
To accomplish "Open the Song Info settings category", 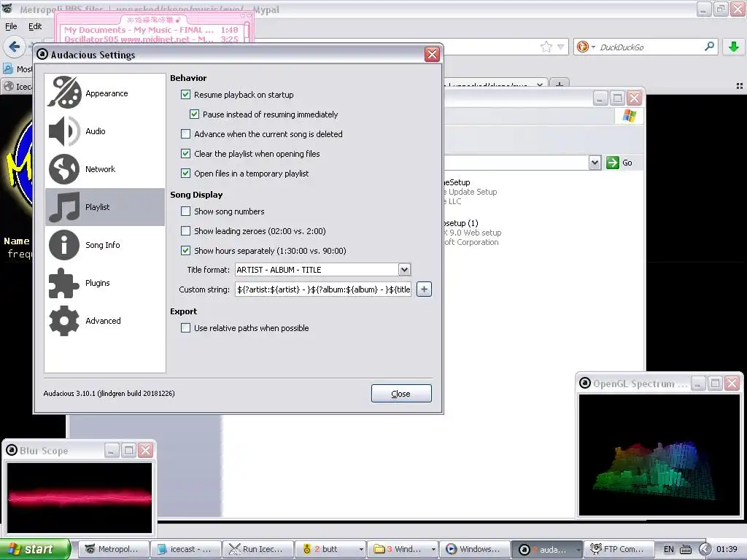I will [x=105, y=245].
